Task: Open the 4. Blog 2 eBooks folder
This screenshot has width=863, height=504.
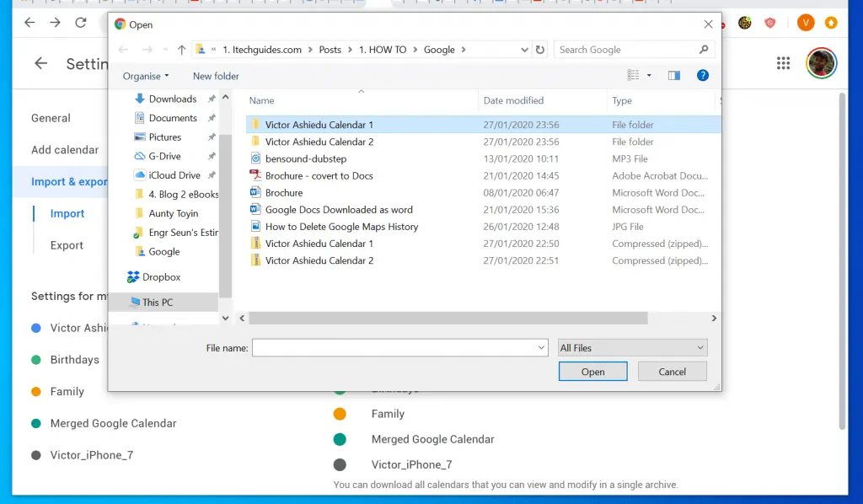Action: click(x=176, y=194)
